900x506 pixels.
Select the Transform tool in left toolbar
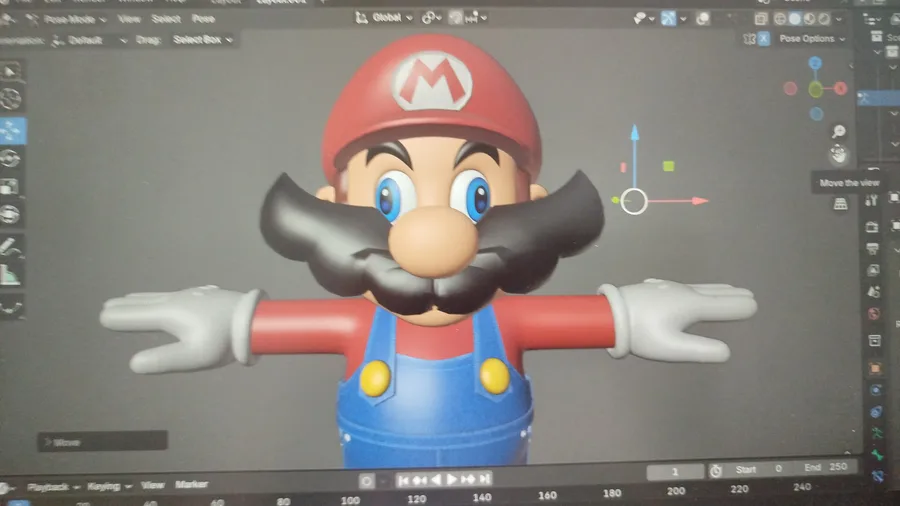(x=11, y=215)
